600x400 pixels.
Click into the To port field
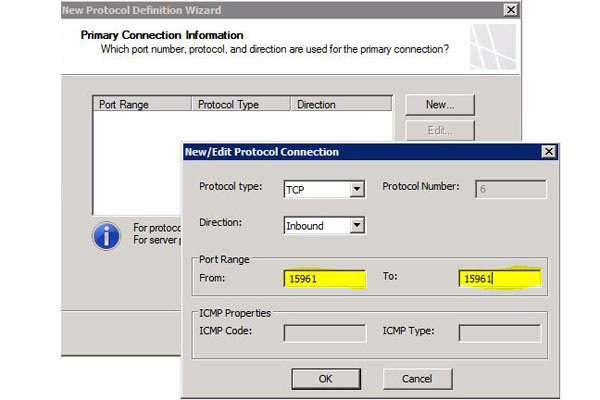click(x=500, y=279)
